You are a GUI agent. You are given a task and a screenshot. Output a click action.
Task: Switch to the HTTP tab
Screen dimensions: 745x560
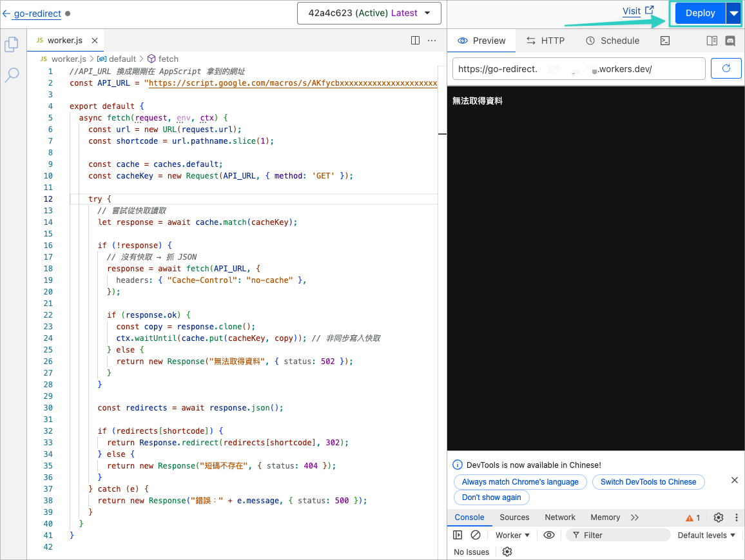pos(545,41)
